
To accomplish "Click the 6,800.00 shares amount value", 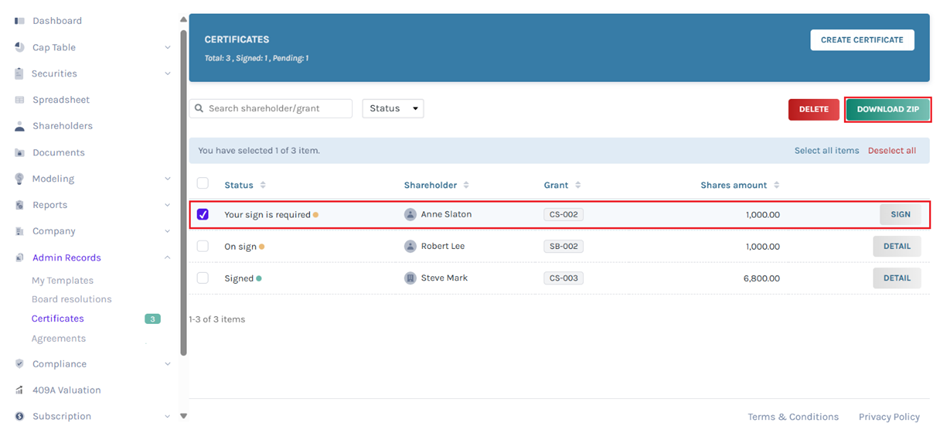I will click(x=762, y=278).
